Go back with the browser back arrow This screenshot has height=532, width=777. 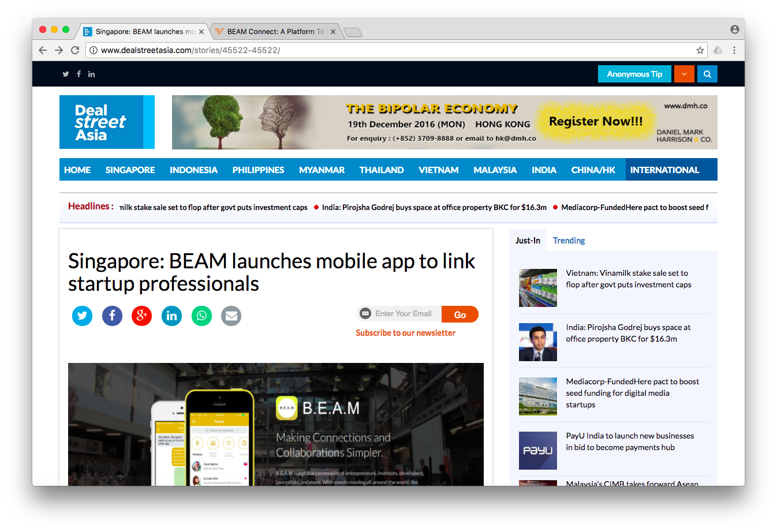click(x=43, y=50)
